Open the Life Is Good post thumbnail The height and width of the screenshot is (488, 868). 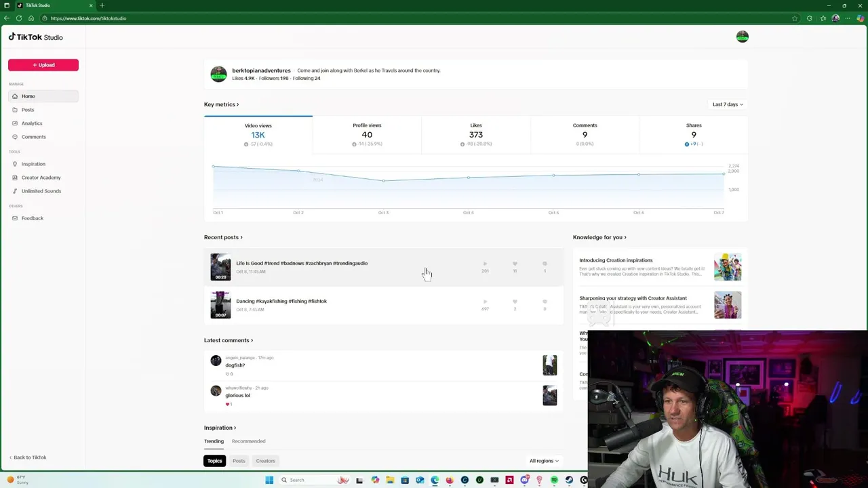click(x=220, y=267)
